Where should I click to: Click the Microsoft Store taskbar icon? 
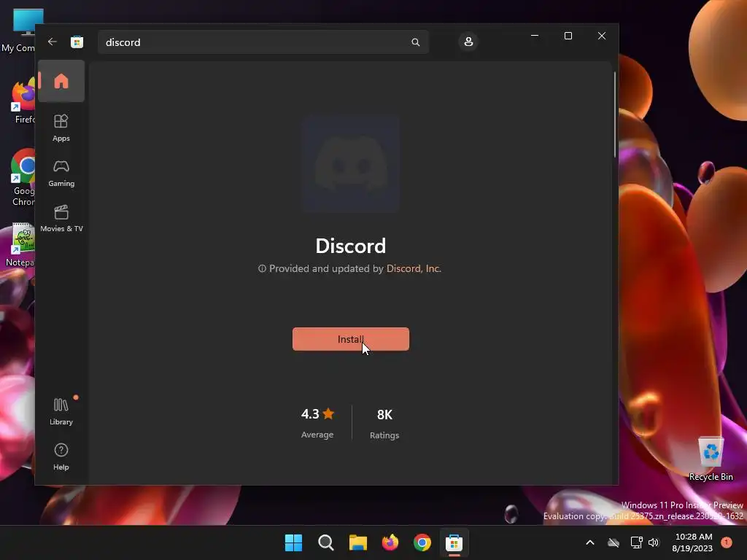coord(454,542)
